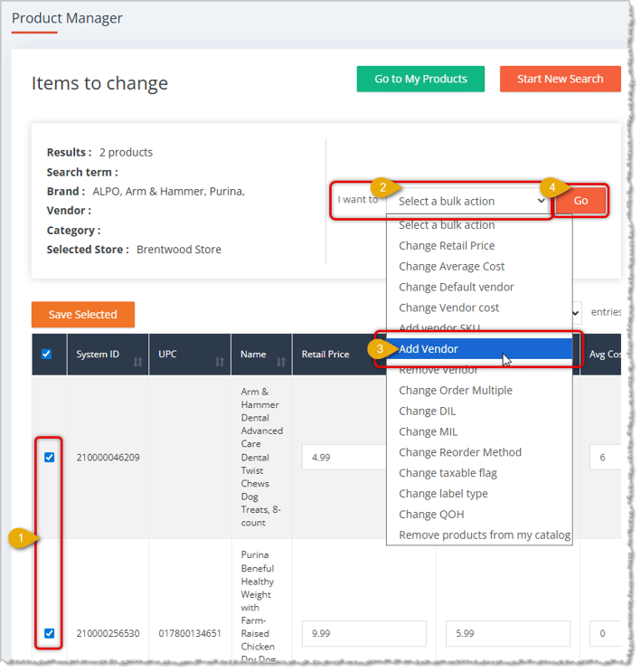
Task: Sort table by System ID arrows
Action: (137, 362)
